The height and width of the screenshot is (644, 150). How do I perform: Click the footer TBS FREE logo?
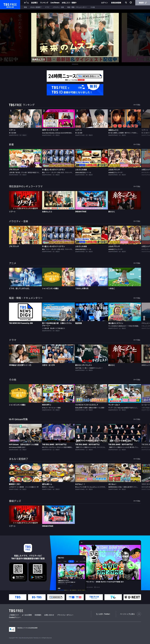(16, 611)
